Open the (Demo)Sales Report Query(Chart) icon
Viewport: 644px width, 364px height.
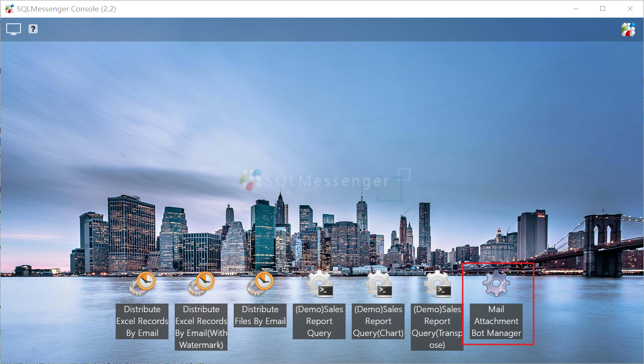click(378, 285)
